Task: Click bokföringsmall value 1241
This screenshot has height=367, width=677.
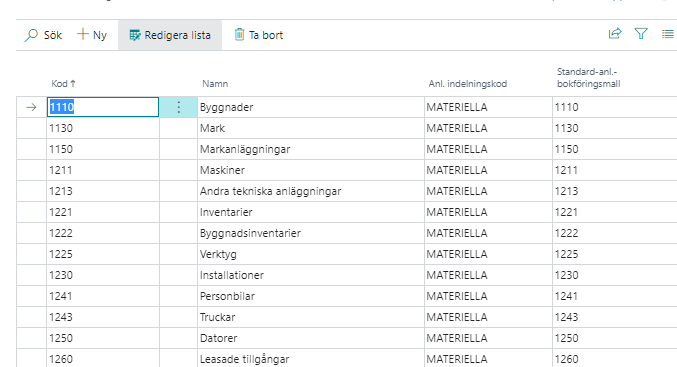Action: pos(566,296)
